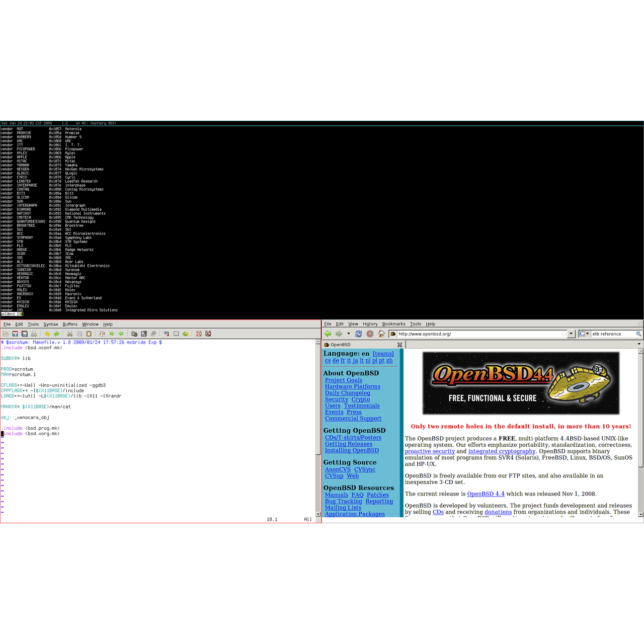Follow the Hardware Platforms link

click(x=352, y=386)
